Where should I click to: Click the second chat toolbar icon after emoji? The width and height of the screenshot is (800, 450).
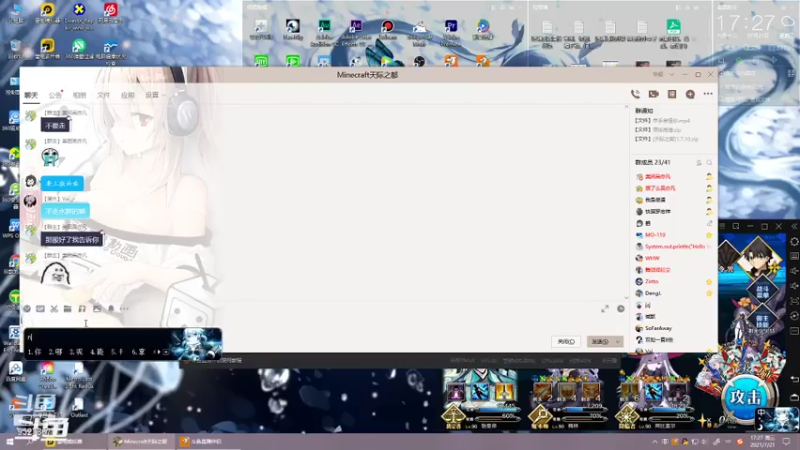(40, 309)
